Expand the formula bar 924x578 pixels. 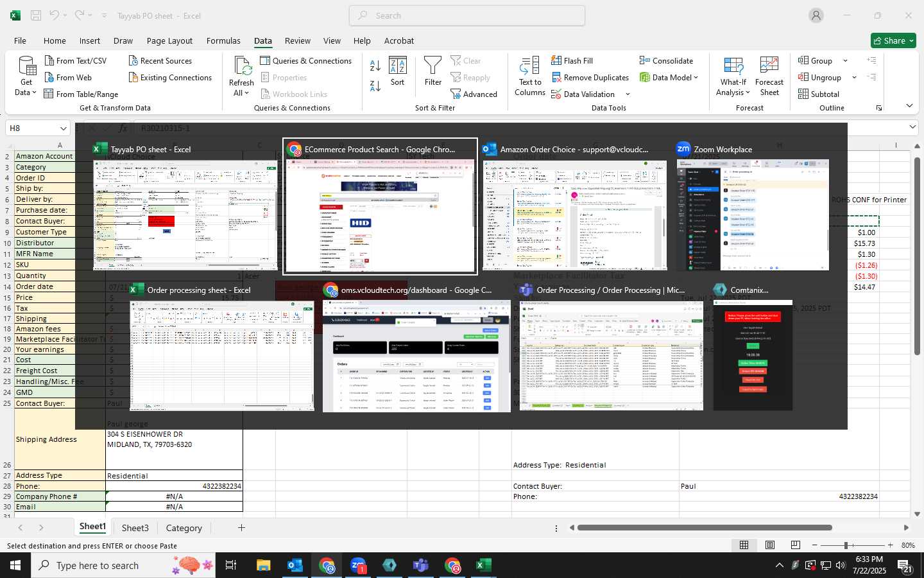[x=912, y=127]
